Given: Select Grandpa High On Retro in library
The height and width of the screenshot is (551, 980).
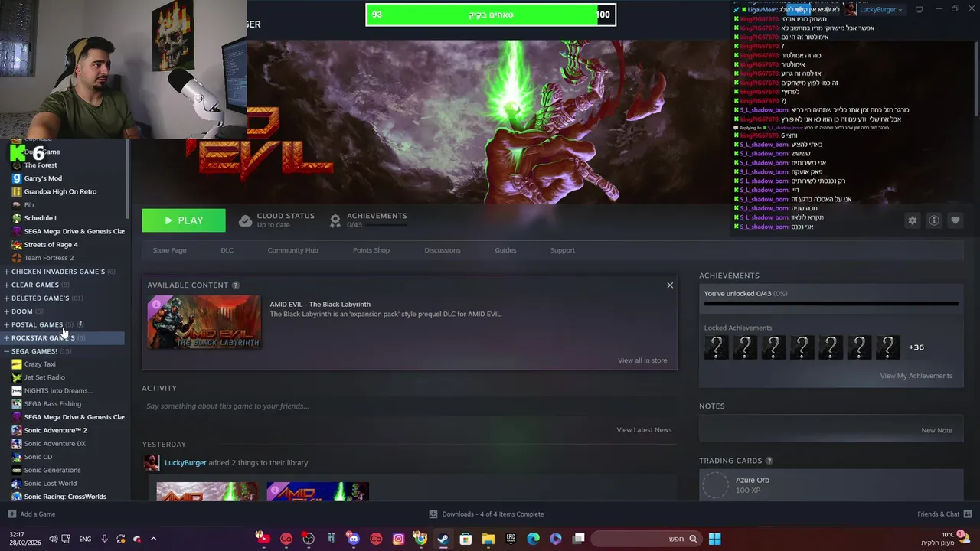Looking at the screenshot, I should point(60,191).
